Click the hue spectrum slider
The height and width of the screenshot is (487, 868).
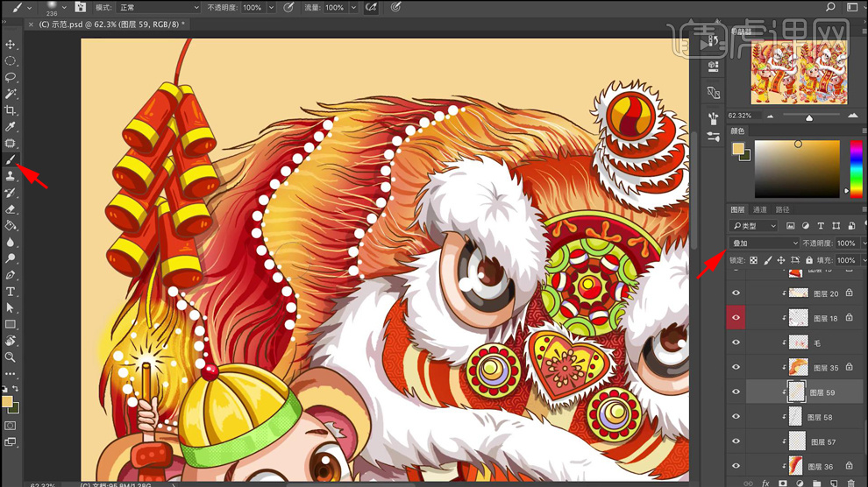coord(856,168)
